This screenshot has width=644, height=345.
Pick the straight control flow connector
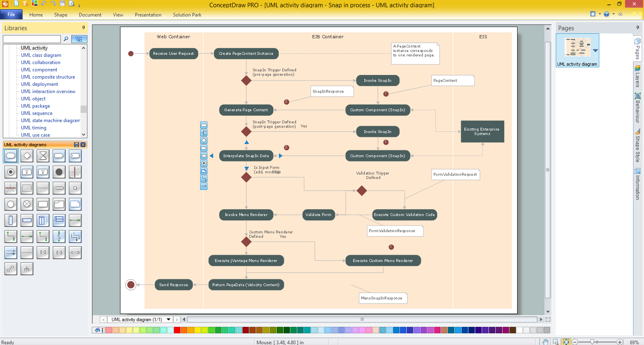pos(75,220)
